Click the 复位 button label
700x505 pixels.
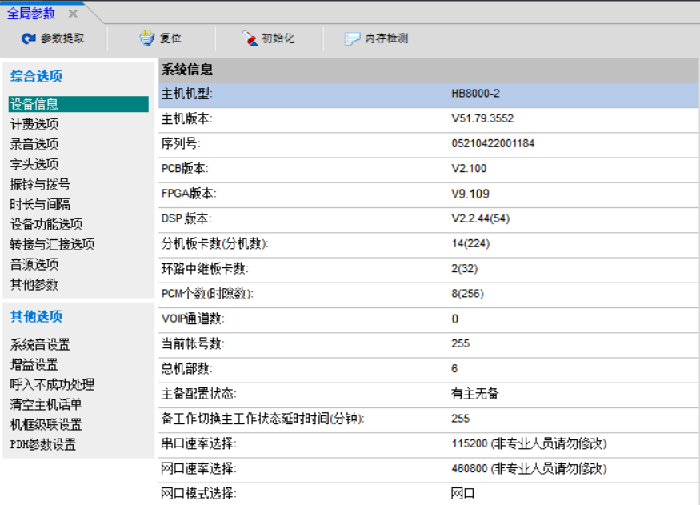point(171,38)
